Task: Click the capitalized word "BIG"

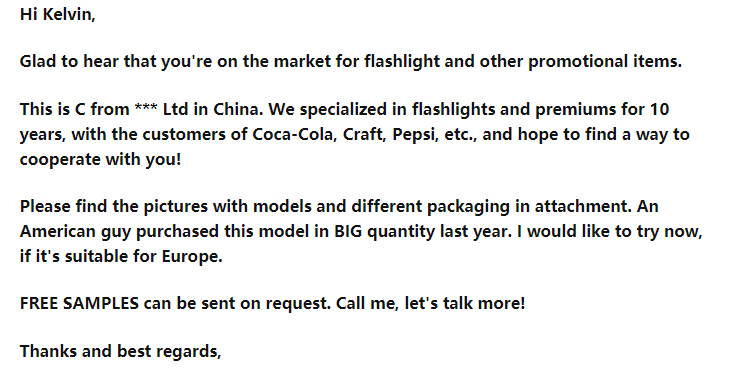Action: (x=348, y=231)
